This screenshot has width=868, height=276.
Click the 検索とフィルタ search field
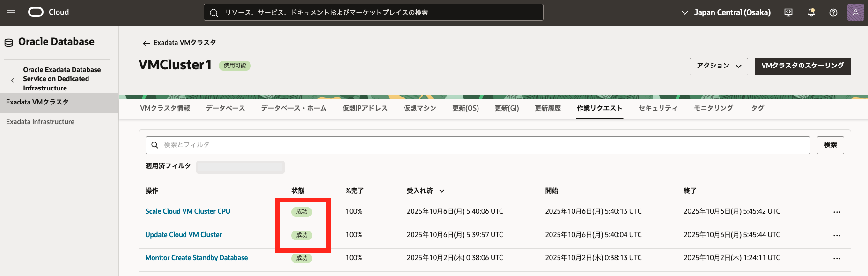478,145
